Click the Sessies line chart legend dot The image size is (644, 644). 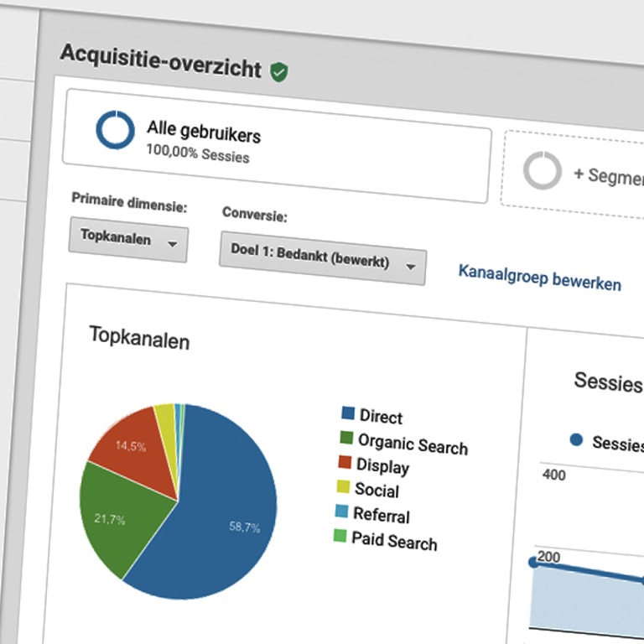click(576, 439)
